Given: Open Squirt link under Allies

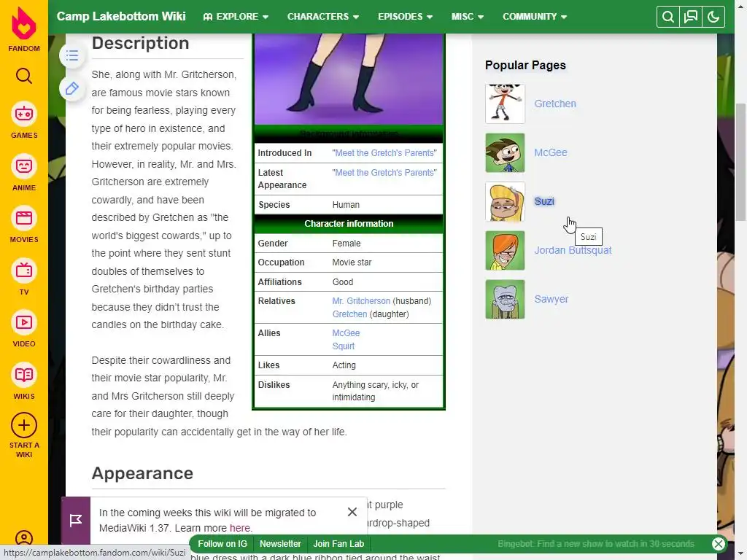Looking at the screenshot, I should 344,346.
